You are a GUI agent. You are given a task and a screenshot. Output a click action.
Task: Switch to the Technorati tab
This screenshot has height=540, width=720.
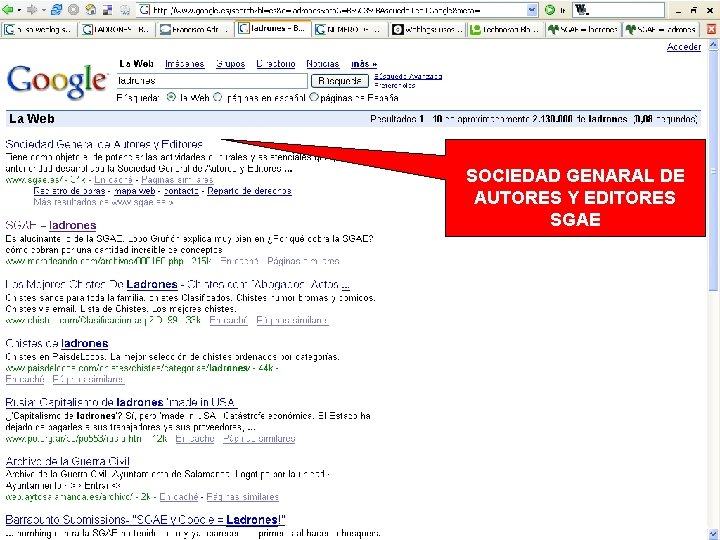(506, 30)
